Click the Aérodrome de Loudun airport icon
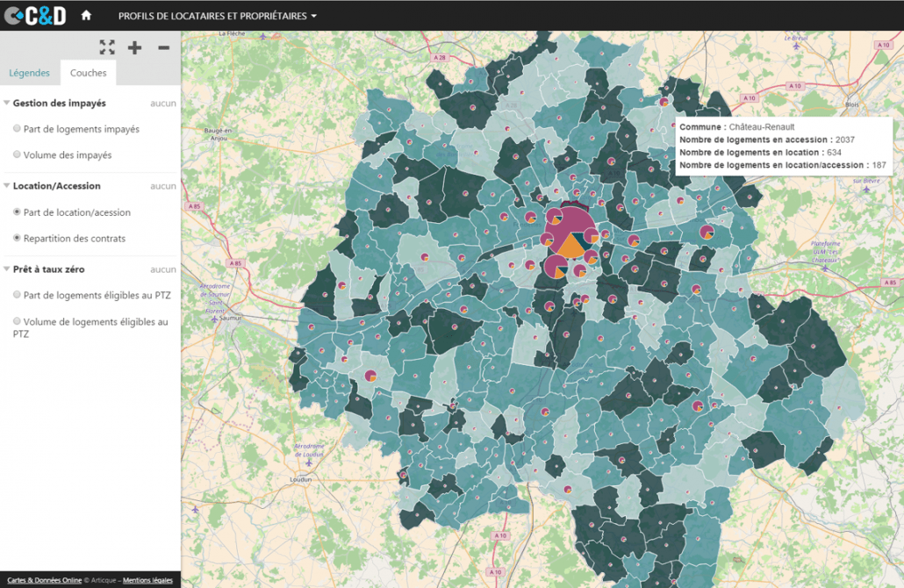The width and height of the screenshot is (904, 588). (309, 463)
